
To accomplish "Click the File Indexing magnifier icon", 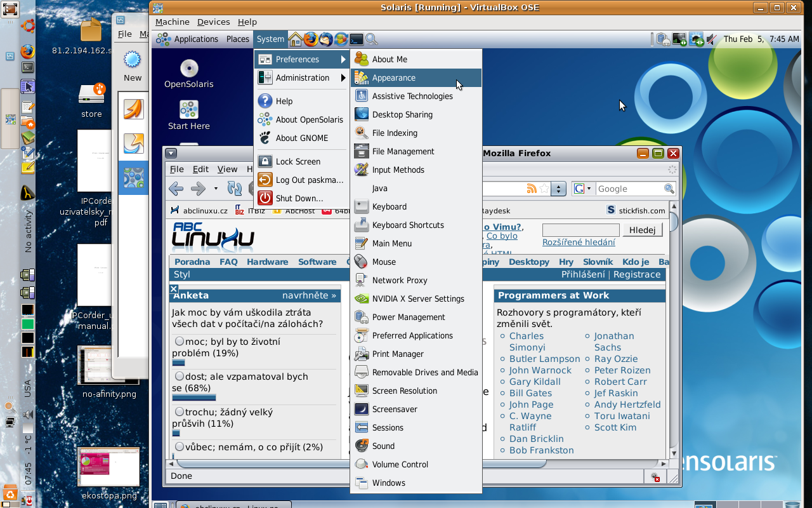I will pos(361,133).
